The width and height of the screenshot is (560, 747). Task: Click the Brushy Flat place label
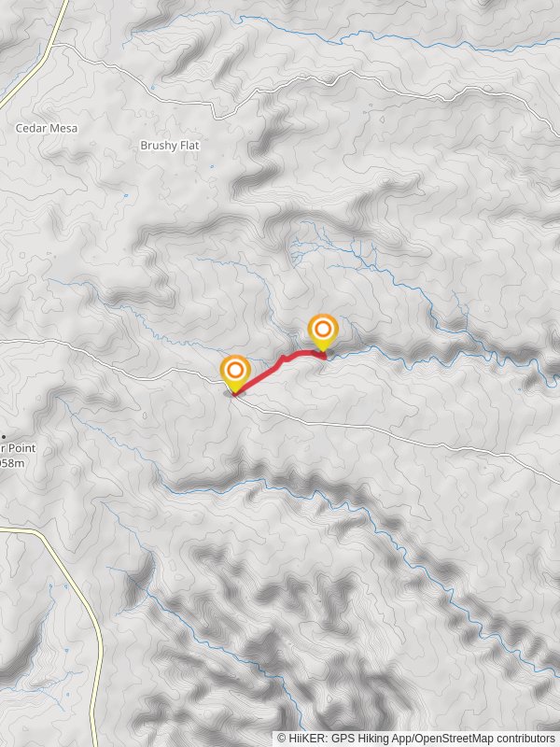pyautogui.click(x=170, y=146)
